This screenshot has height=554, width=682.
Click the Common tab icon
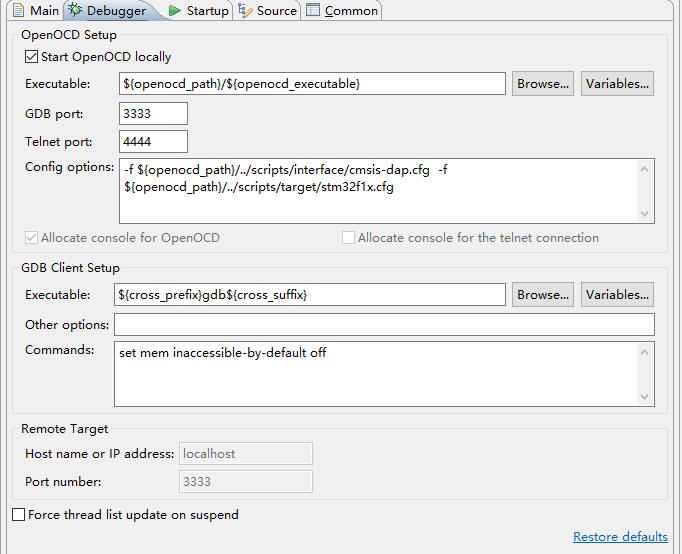313,11
